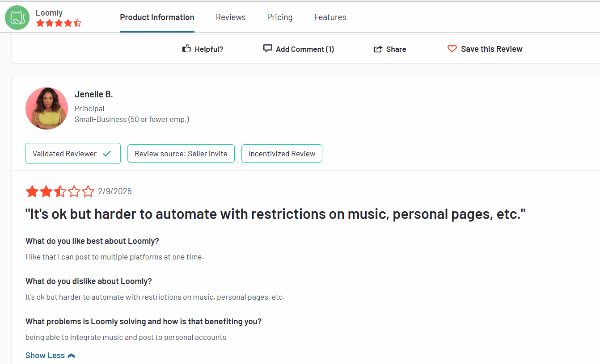Switch to the Reviews tab
600x364 pixels.
[x=231, y=17]
